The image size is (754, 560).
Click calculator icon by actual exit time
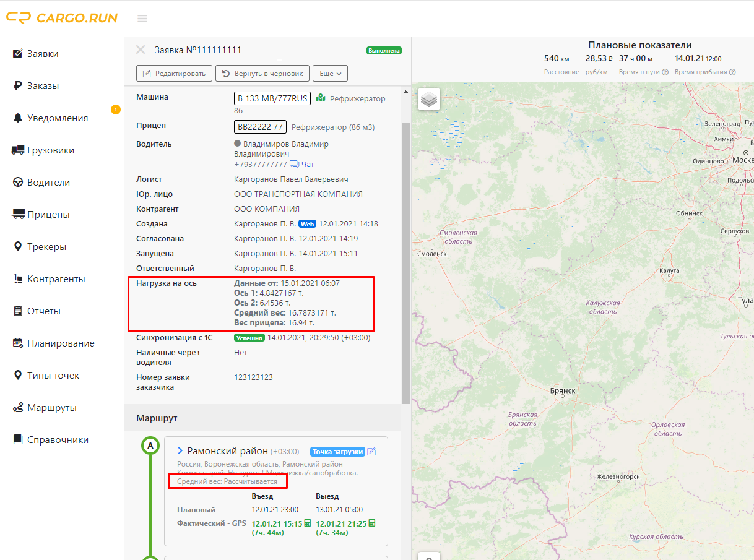(372, 523)
